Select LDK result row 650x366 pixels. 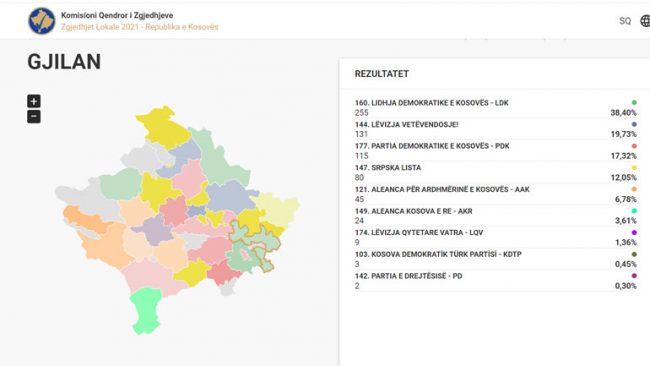(496, 108)
